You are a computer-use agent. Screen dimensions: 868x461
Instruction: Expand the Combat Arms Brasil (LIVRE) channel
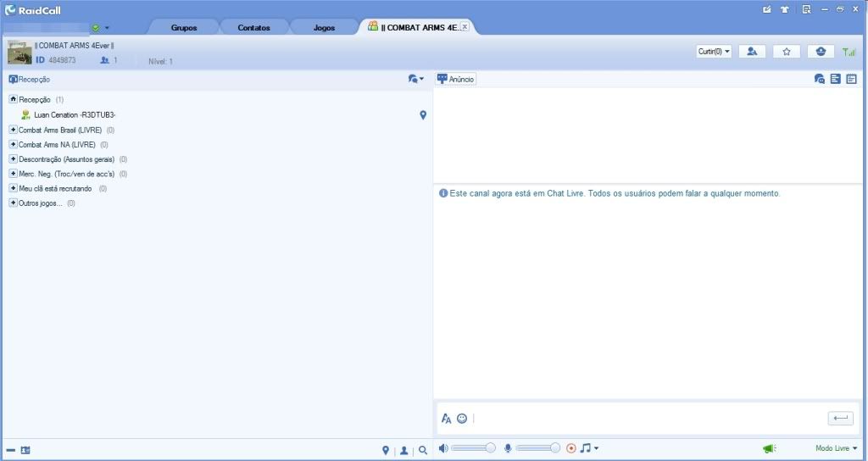click(x=13, y=130)
